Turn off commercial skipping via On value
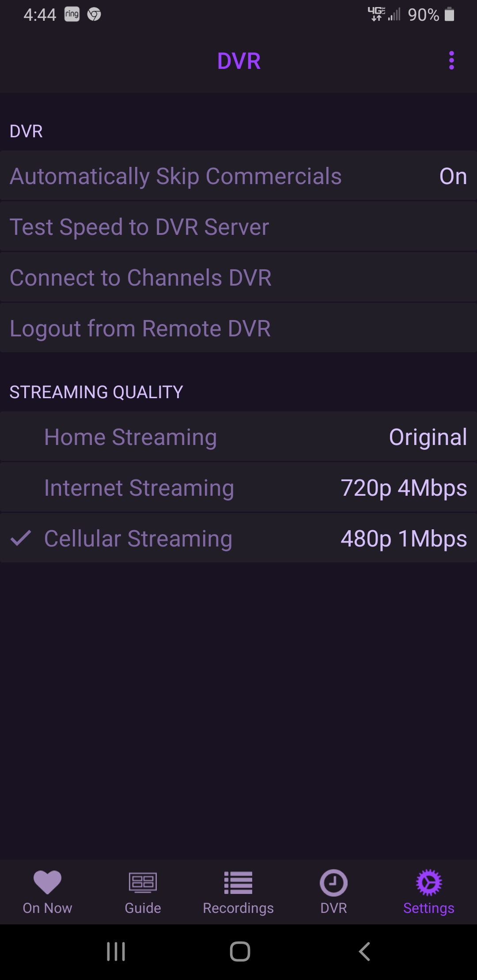The height and width of the screenshot is (980, 477). (453, 176)
